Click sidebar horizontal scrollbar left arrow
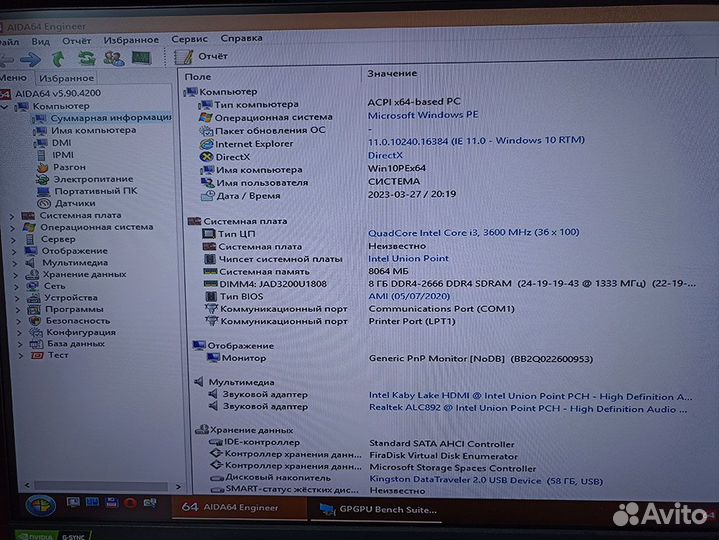Viewport: 719px width, 540px height. coord(27,485)
